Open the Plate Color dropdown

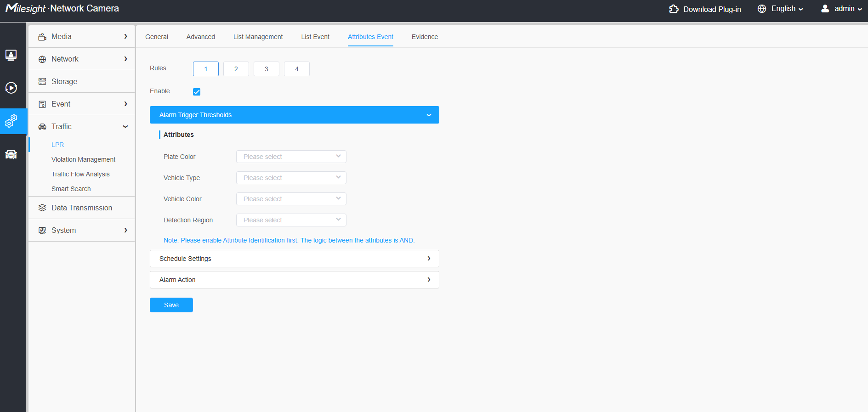pyautogui.click(x=291, y=157)
